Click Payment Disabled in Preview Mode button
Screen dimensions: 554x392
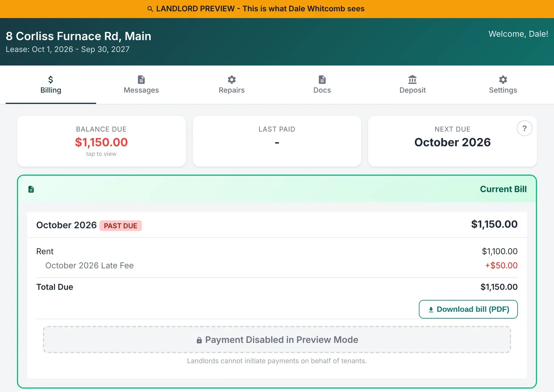277,339
